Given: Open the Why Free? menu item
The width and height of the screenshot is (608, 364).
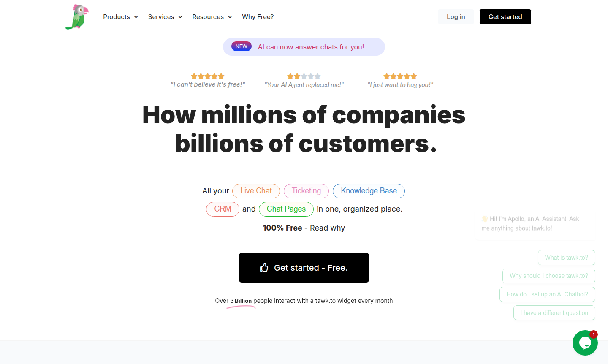Looking at the screenshot, I should point(258,17).
